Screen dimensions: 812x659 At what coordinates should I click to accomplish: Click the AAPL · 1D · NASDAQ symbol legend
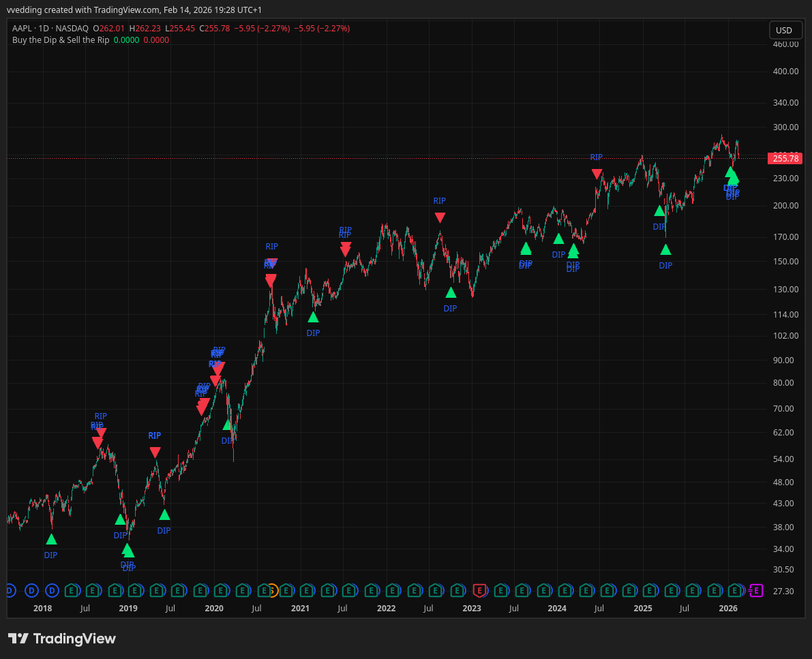[50, 29]
